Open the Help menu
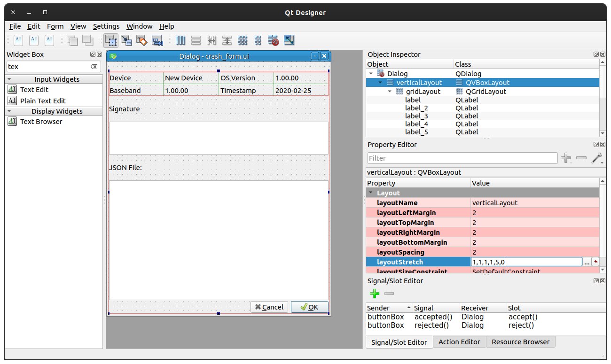The image size is (611, 364). click(x=166, y=26)
